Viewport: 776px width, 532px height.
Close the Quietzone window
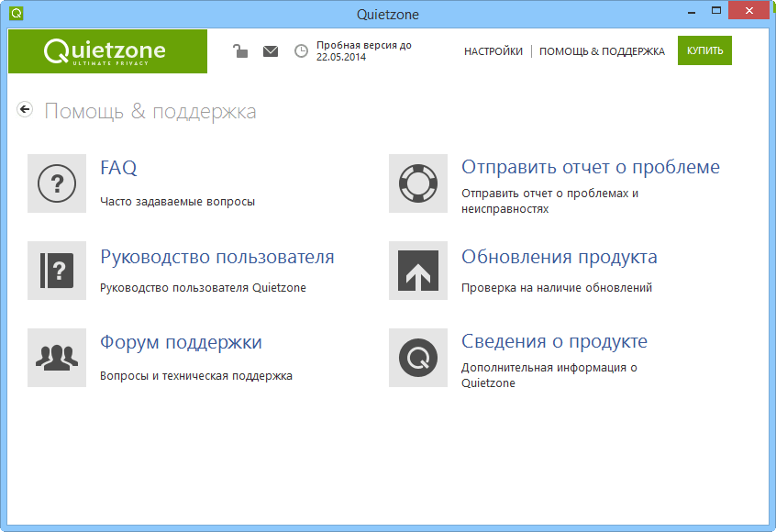click(749, 10)
